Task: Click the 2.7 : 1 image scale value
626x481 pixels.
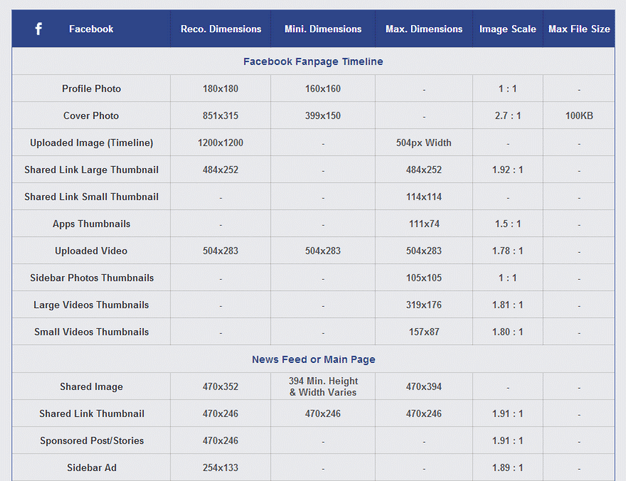Action: pos(508,116)
